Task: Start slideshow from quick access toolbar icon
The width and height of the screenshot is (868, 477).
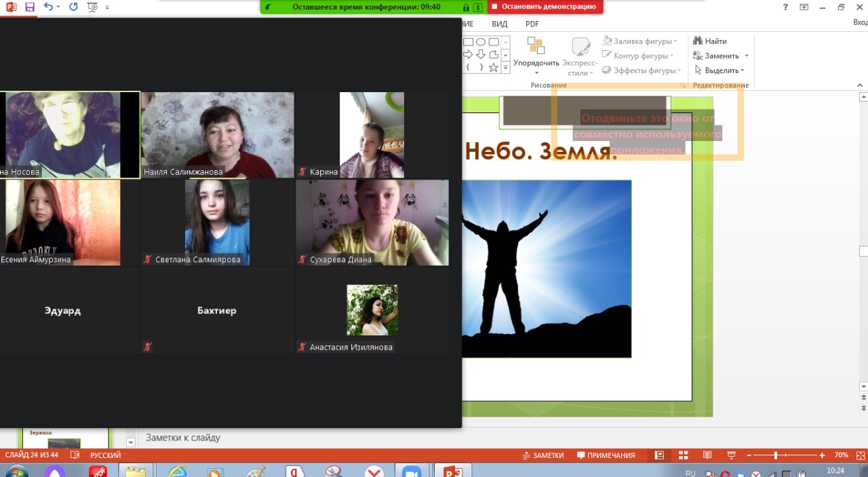Action: tap(93, 7)
